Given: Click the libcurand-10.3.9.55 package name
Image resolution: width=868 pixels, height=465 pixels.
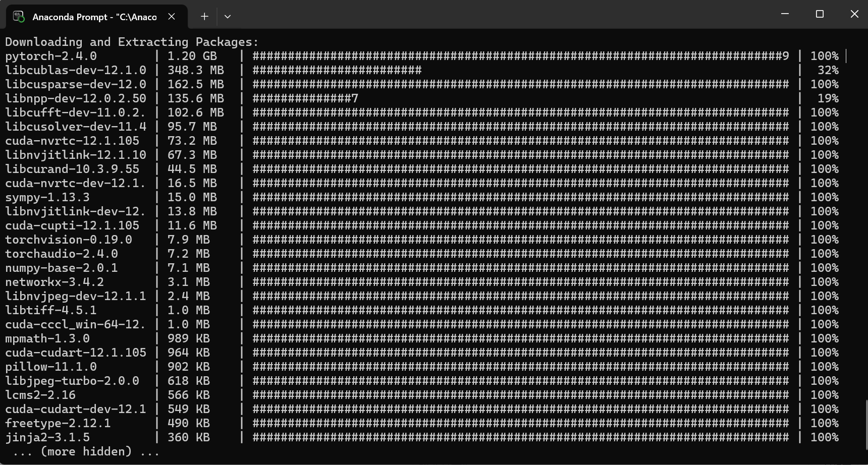Looking at the screenshot, I should coord(72,169).
